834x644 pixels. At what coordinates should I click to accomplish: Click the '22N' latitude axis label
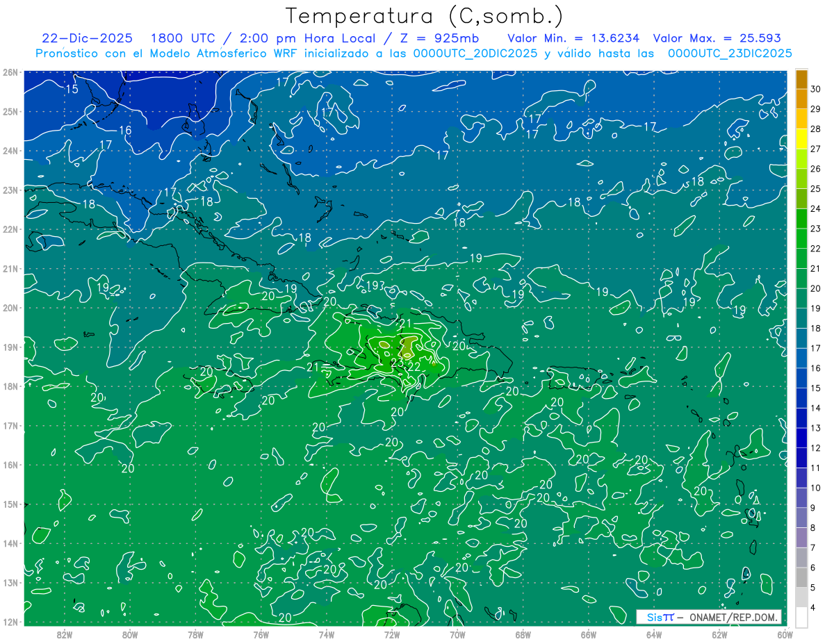pyautogui.click(x=10, y=229)
